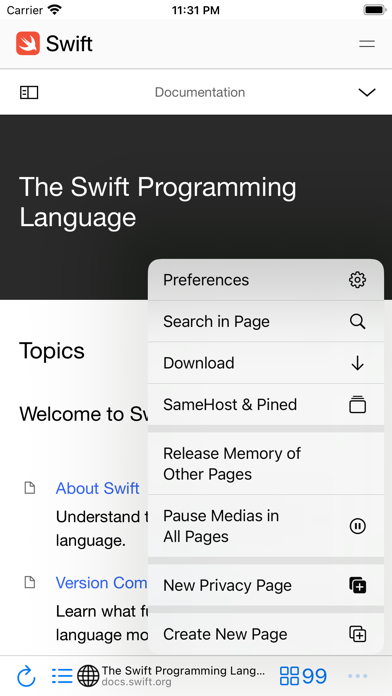Toggle the documentation sidebar panel icon

(29, 92)
